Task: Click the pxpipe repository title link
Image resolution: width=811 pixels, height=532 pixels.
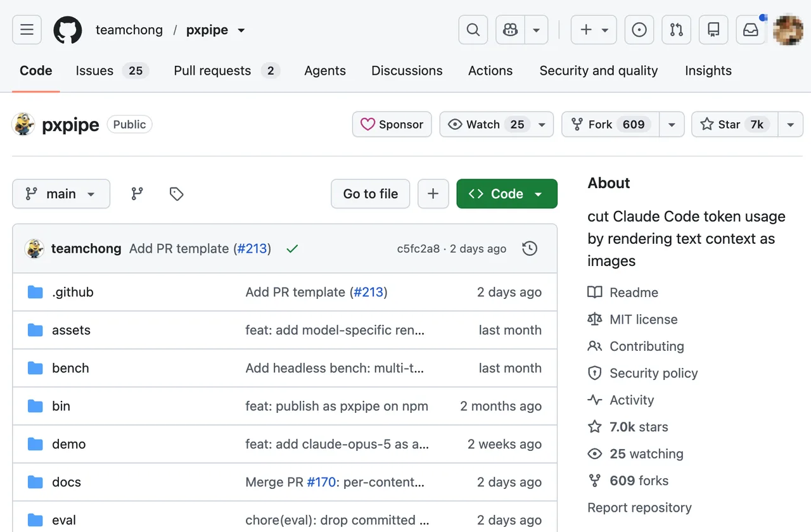Action: pyautogui.click(x=70, y=125)
